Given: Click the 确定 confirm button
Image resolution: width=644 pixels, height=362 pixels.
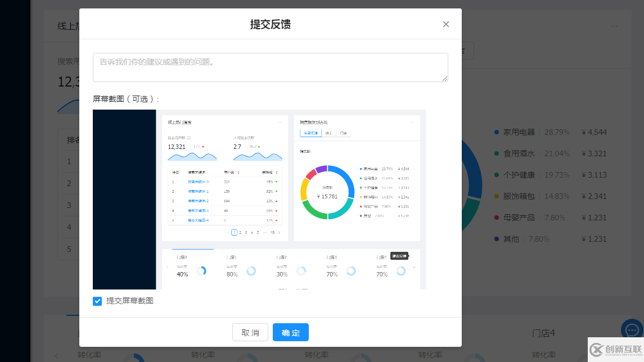Looking at the screenshot, I should 290,332.
